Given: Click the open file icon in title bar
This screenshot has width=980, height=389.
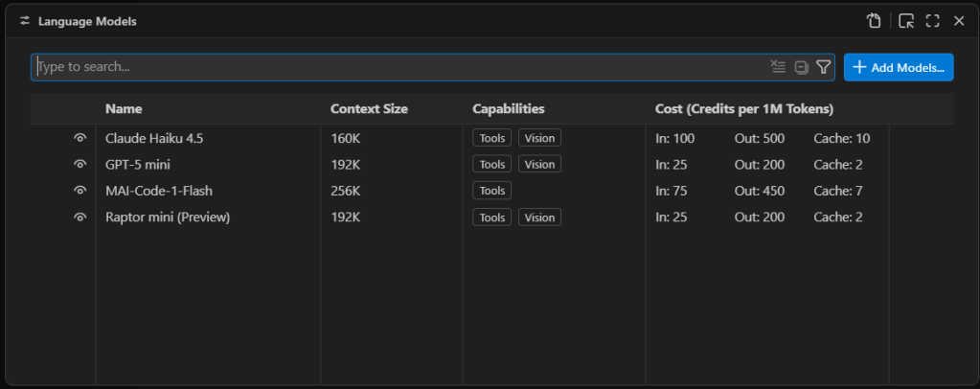Looking at the screenshot, I should click(x=873, y=21).
